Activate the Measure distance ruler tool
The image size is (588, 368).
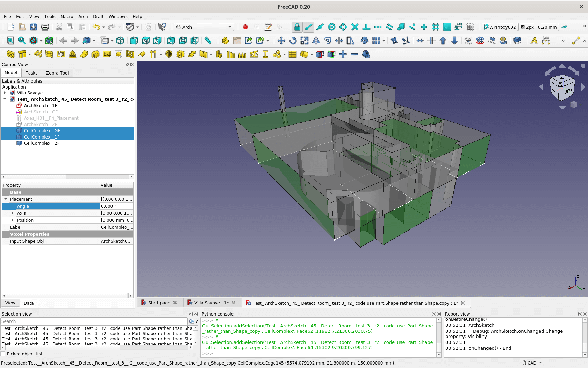[208, 41]
